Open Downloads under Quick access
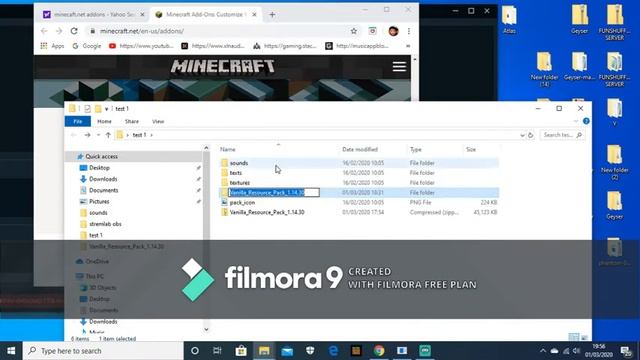 pos(103,179)
